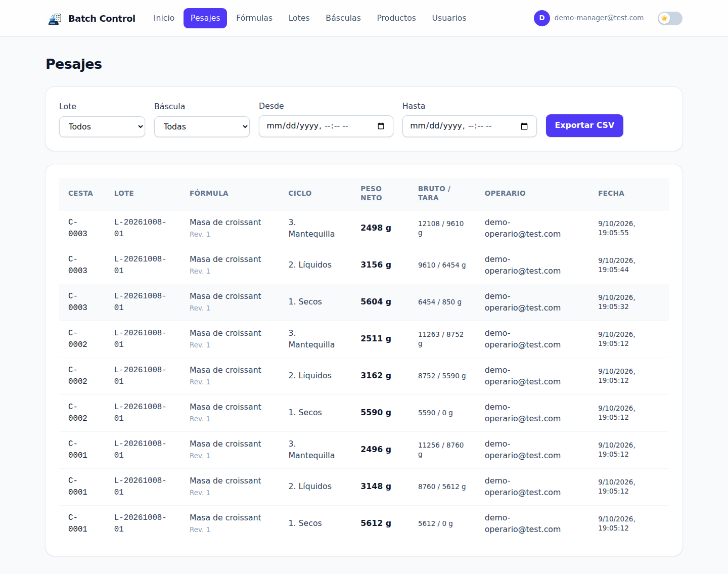Click the CESTA column header
728x574 pixels.
[80, 193]
